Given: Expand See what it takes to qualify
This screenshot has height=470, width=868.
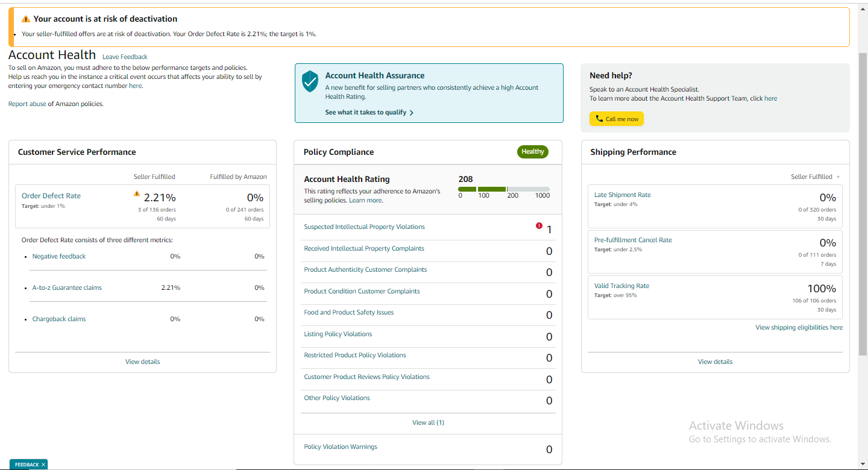Looking at the screenshot, I should [x=369, y=112].
